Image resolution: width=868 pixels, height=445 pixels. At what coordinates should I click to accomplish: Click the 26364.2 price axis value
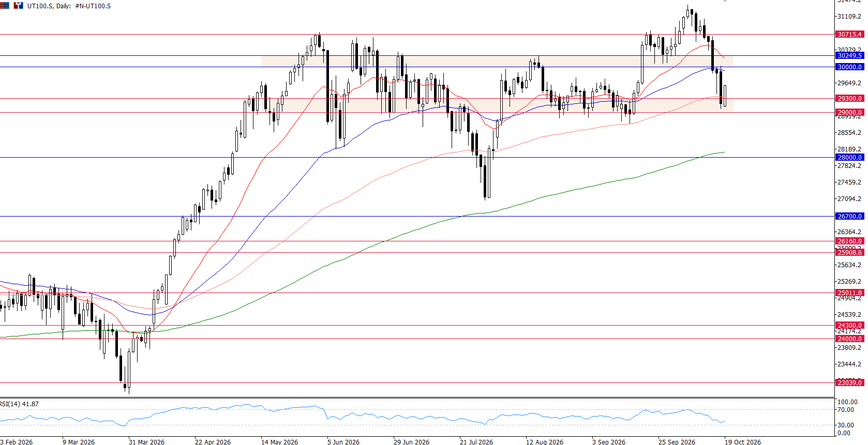tap(849, 232)
